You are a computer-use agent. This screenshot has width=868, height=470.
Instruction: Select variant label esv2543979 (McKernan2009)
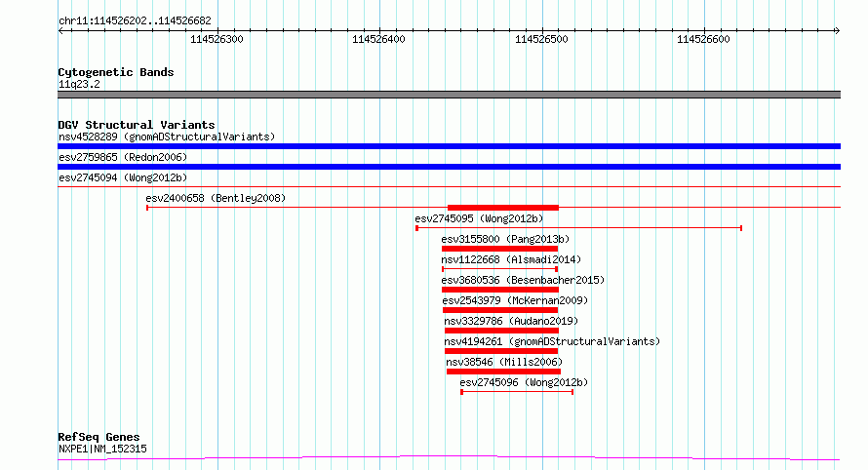[515, 300]
